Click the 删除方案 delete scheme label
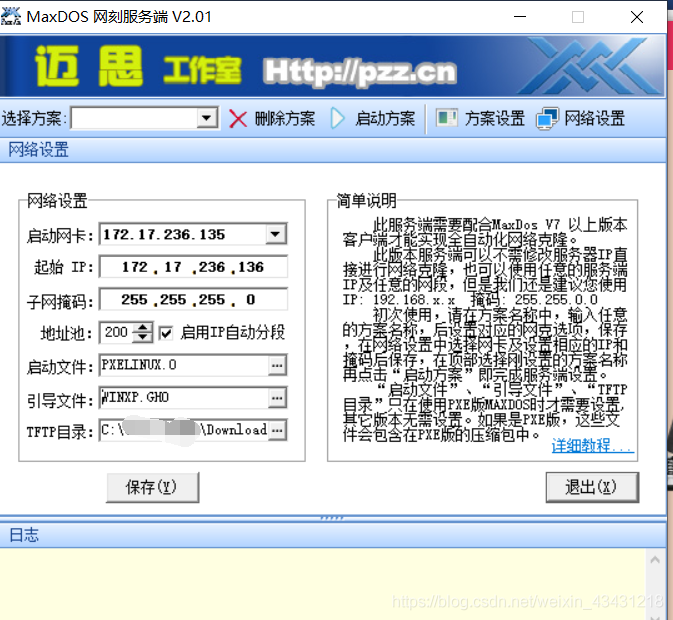The image size is (673, 620). (x=285, y=119)
